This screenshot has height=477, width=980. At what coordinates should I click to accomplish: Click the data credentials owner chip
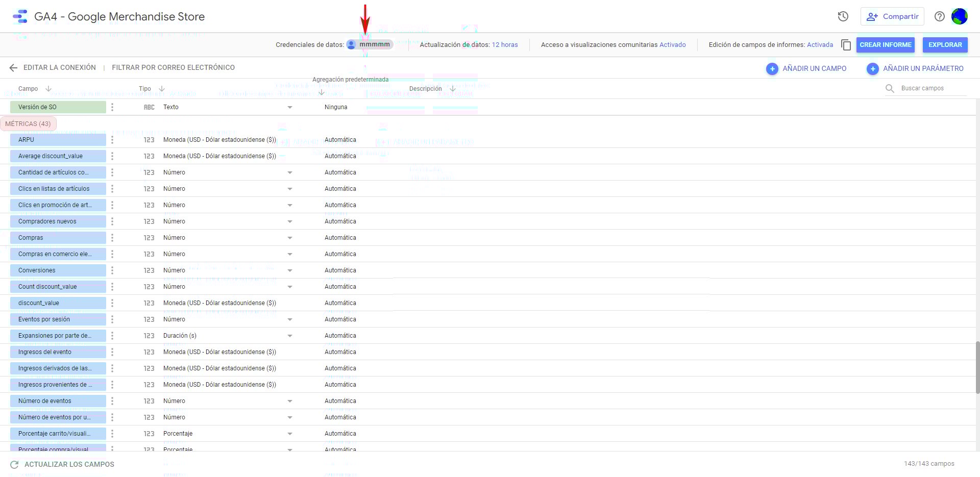click(370, 44)
